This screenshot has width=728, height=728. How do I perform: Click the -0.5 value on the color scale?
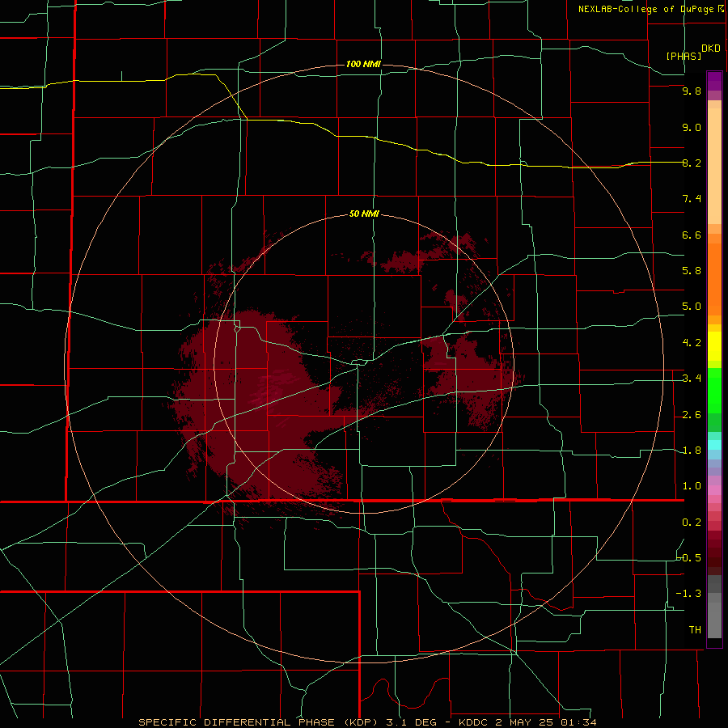(x=689, y=558)
